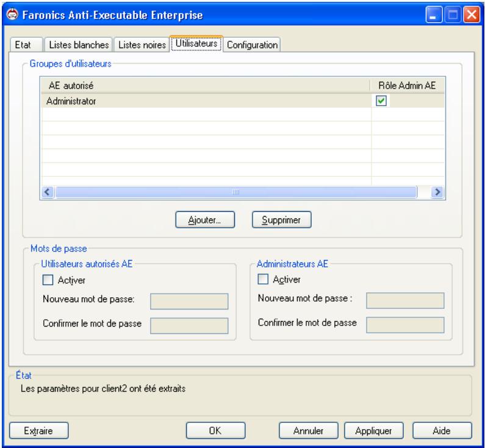Click the Appliquer button
The height and width of the screenshot is (448, 485).
373,431
